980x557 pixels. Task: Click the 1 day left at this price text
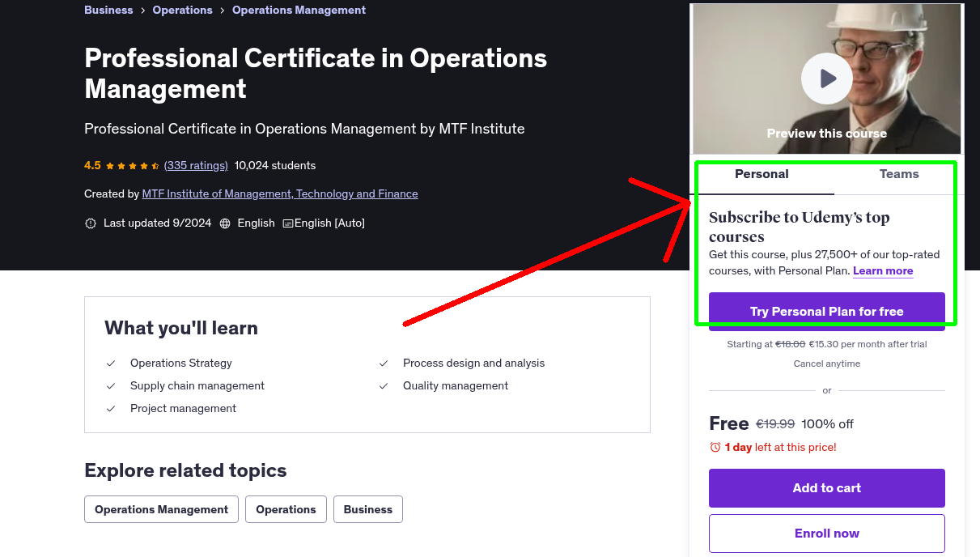[781, 447]
